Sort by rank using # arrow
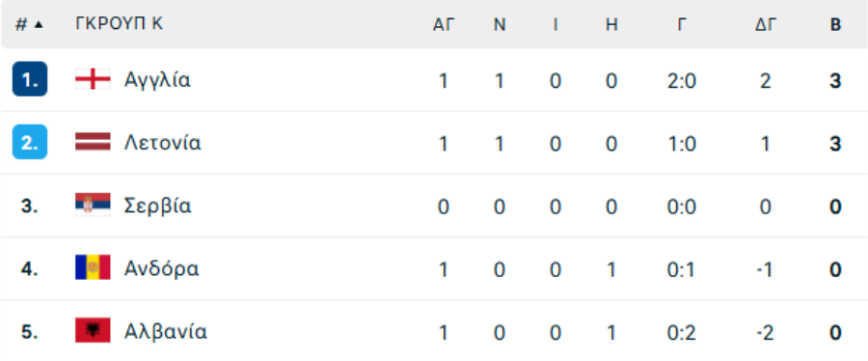Image resolution: width=868 pixels, height=361 pixels. pyautogui.click(x=29, y=25)
